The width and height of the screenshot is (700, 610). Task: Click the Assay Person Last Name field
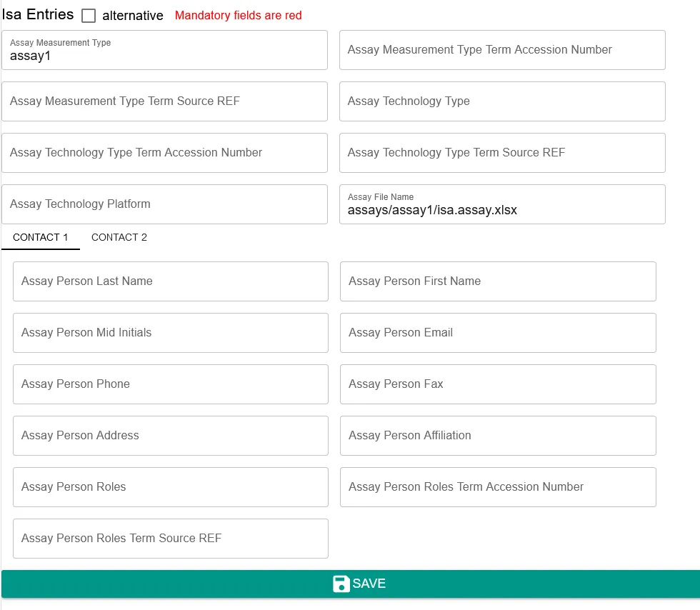pyautogui.click(x=170, y=281)
